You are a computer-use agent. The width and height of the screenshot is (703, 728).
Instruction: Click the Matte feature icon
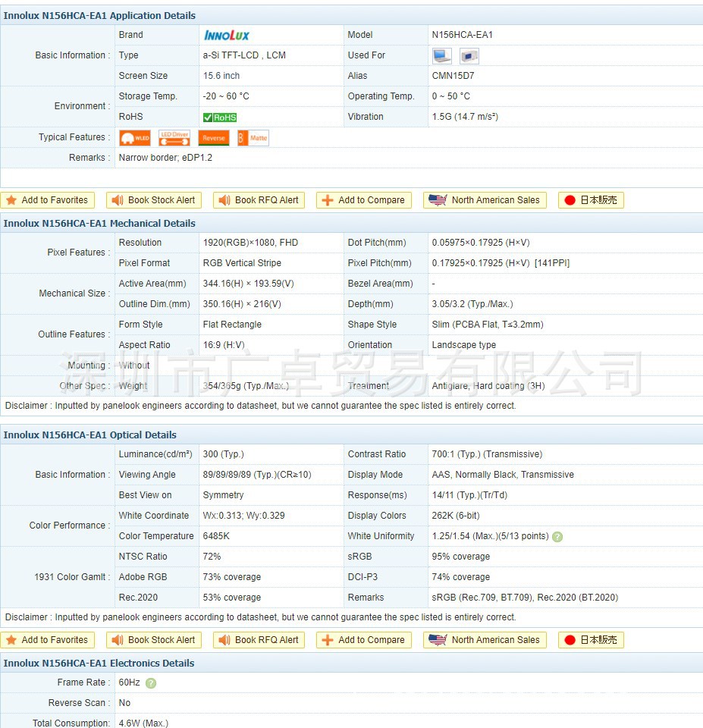(x=253, y=138)
